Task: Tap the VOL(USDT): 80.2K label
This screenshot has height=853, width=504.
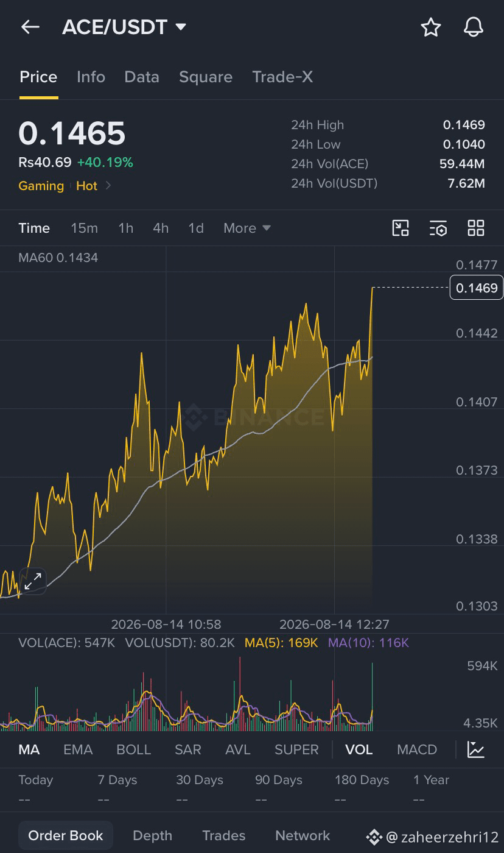Action: pos(180,643)
